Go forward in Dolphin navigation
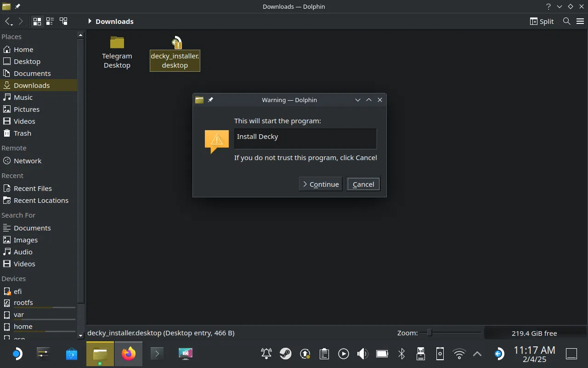Viewport: 588px width, 368px height. pos(21,21)
